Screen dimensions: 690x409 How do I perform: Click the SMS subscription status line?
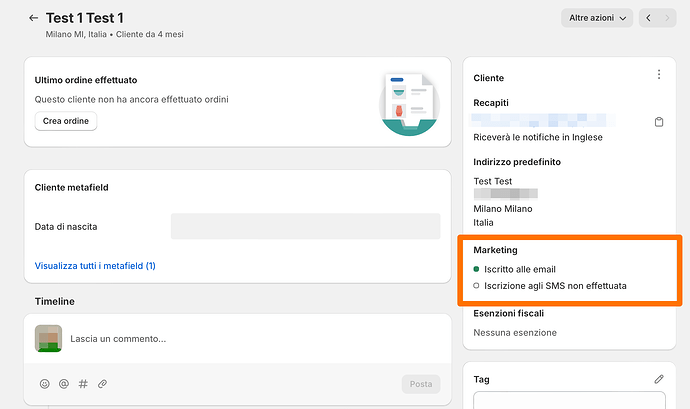pyautogui.click(x=555, y=286)
